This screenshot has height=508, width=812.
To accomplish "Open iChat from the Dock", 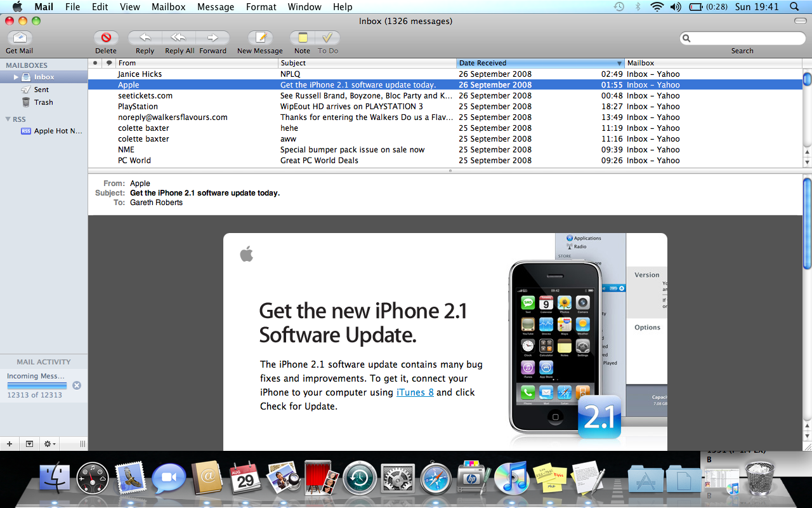I will (x=169, y=478).
